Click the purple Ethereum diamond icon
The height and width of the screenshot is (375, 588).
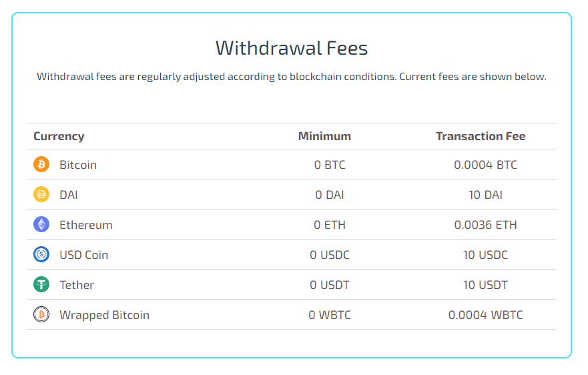41,224
